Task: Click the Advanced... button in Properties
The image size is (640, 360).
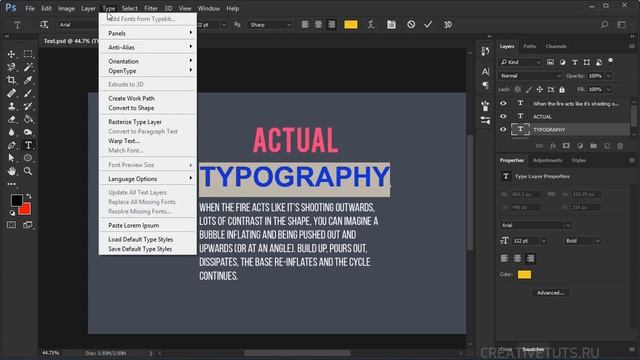Action: [550, 293]
